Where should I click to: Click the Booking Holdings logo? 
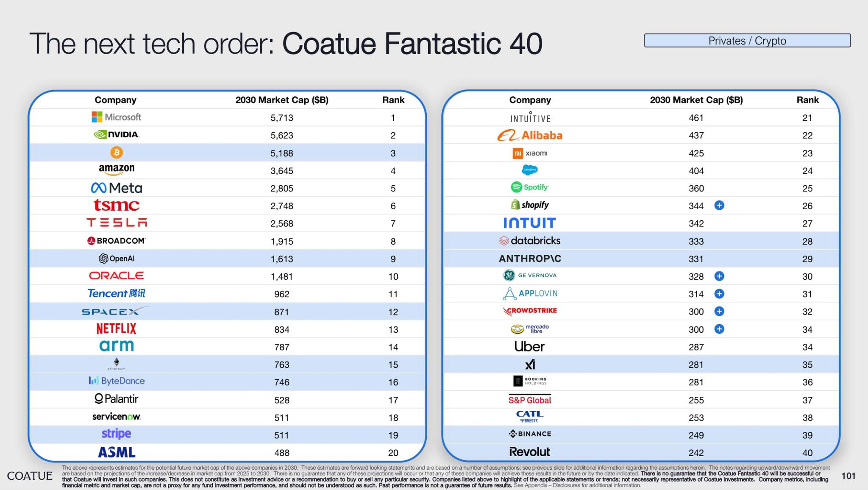pos(530,381)
